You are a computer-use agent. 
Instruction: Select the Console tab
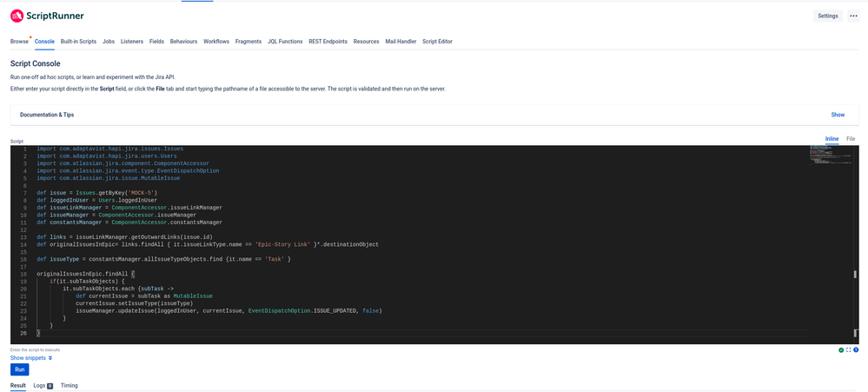pos(44,42)
